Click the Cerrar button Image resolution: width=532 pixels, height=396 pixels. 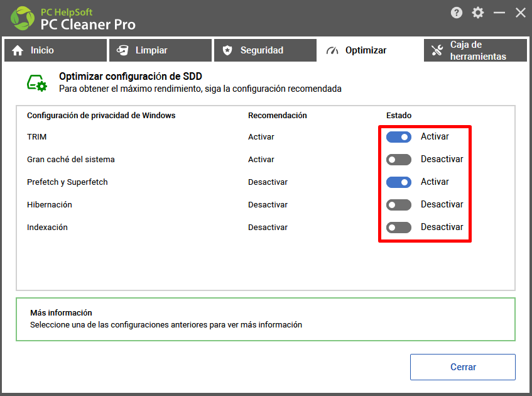point(463,367)
